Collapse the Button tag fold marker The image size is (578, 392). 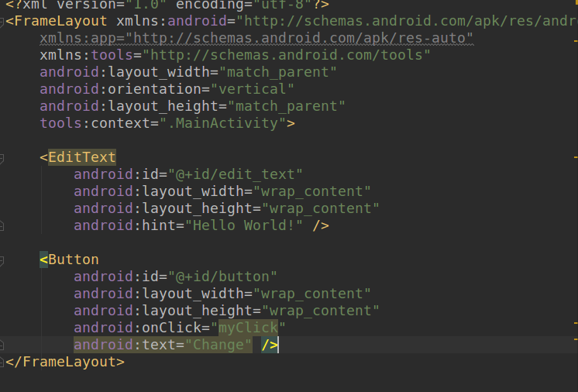pyautogui.click(x=2, y=261)
